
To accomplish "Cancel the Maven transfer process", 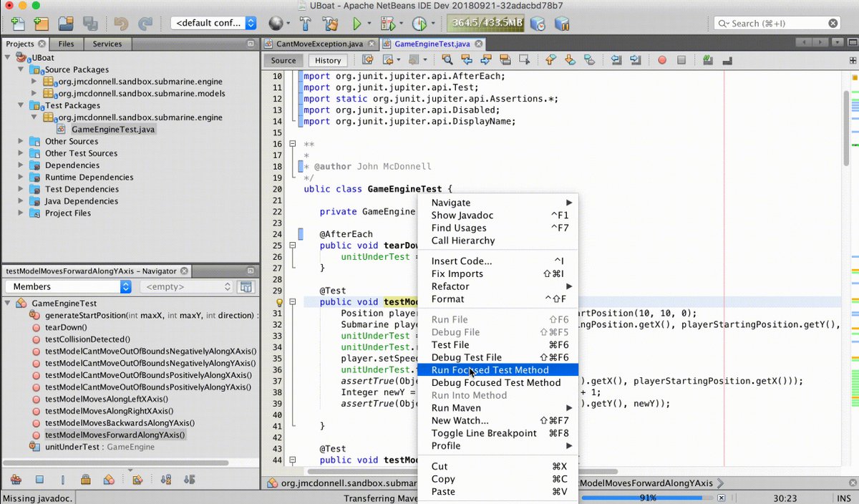I will [x=722, y=498].
